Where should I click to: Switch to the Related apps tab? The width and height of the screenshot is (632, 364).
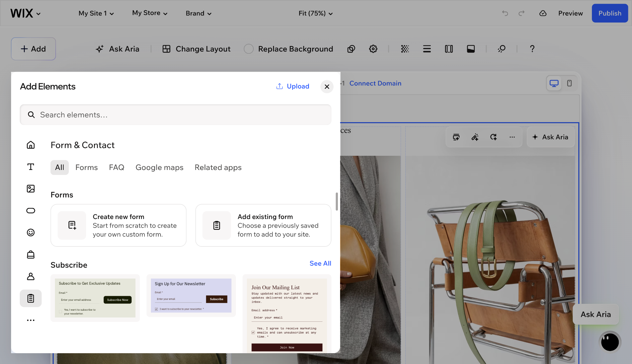coord(218,167)
